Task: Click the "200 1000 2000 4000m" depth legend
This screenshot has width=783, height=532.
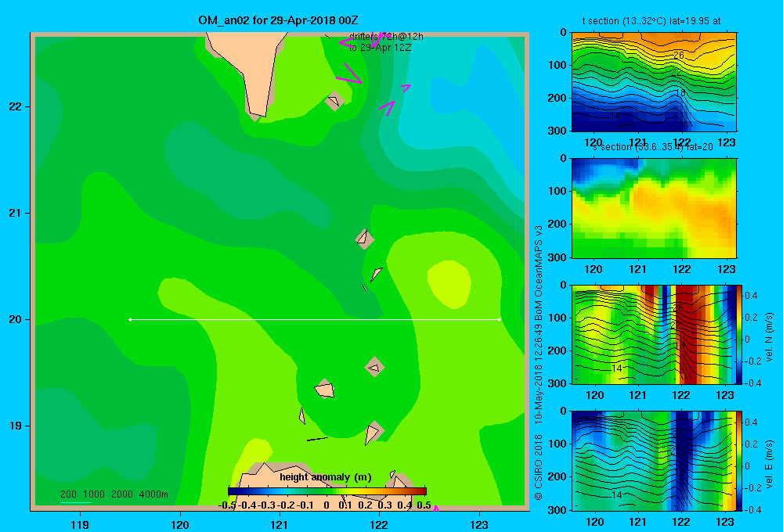Action: tap(114, 494)
